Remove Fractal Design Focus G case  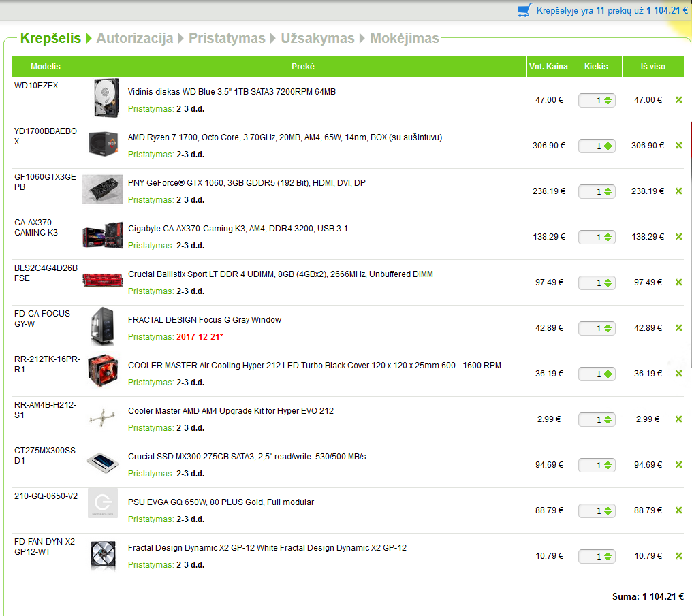tap(679, 328)
